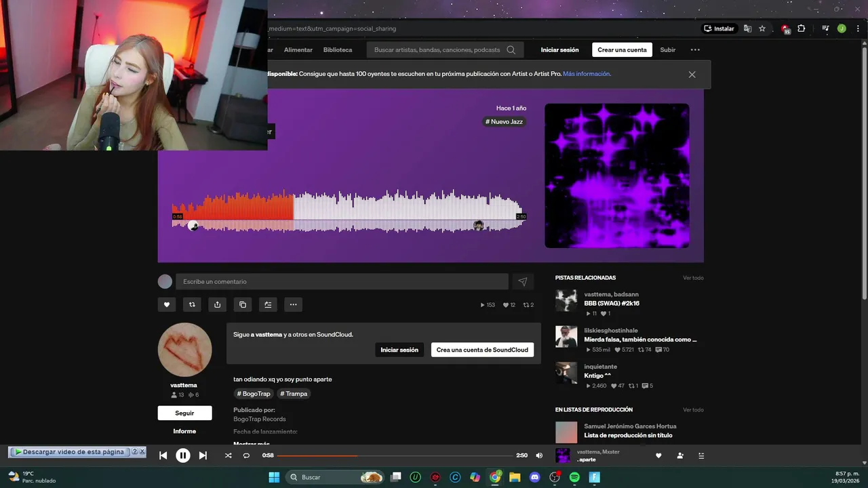
Task: Open Discord from the taskbar
Action: [535, 477]
